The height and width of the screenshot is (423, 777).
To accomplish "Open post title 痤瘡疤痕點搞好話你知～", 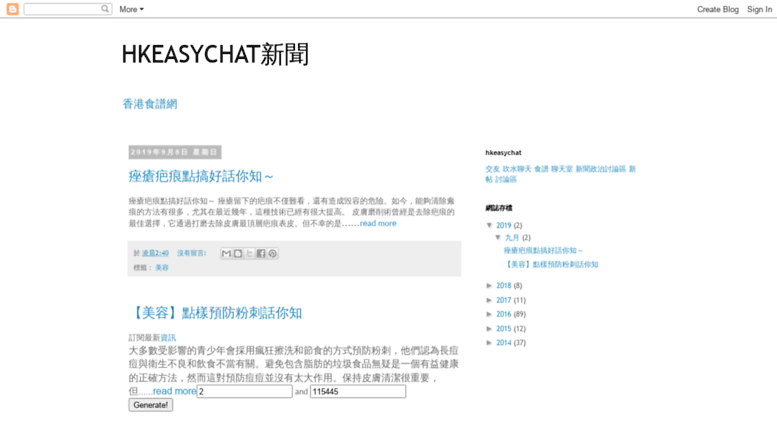I will 201,176.
